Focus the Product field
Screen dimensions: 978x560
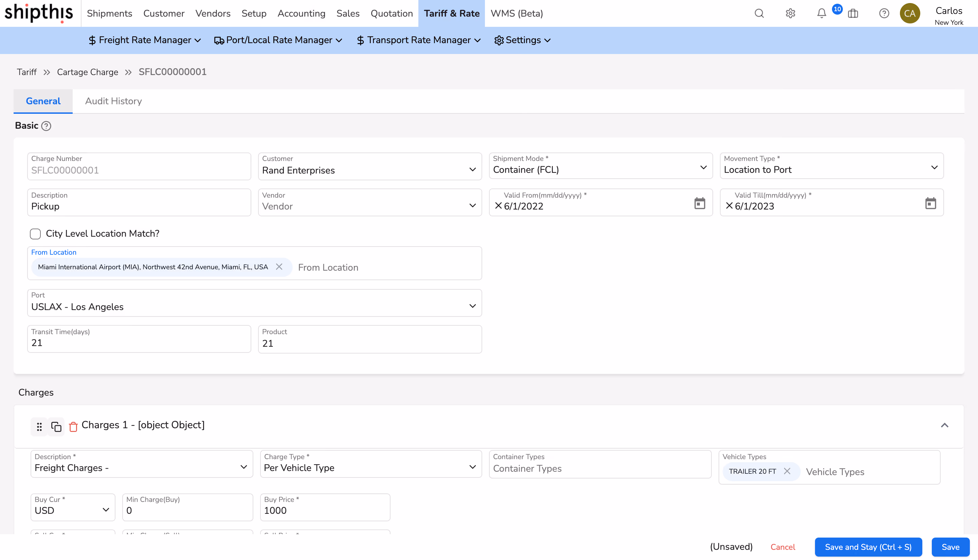coord(369,339)
